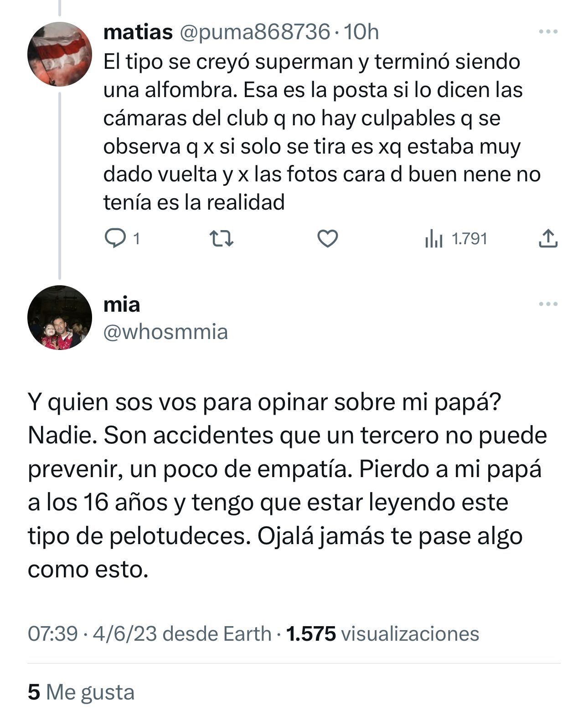
Task: Open more options on mia's tweet
Action: click(548, 304)
